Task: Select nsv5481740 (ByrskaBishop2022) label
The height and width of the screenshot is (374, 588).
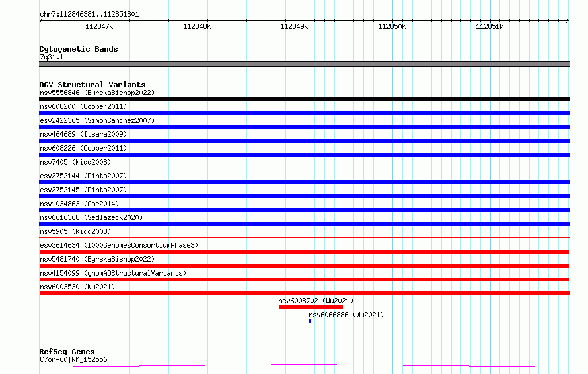Action: [x=97, y=259]
